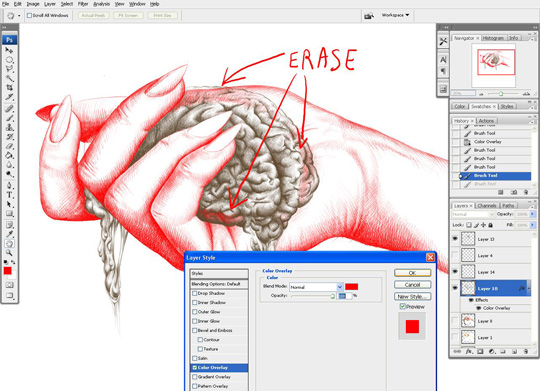This screenshot has width=540, height=391.
Task: Switch to the Channels tab
Action: pyautogui.click(x=487, y=206)
